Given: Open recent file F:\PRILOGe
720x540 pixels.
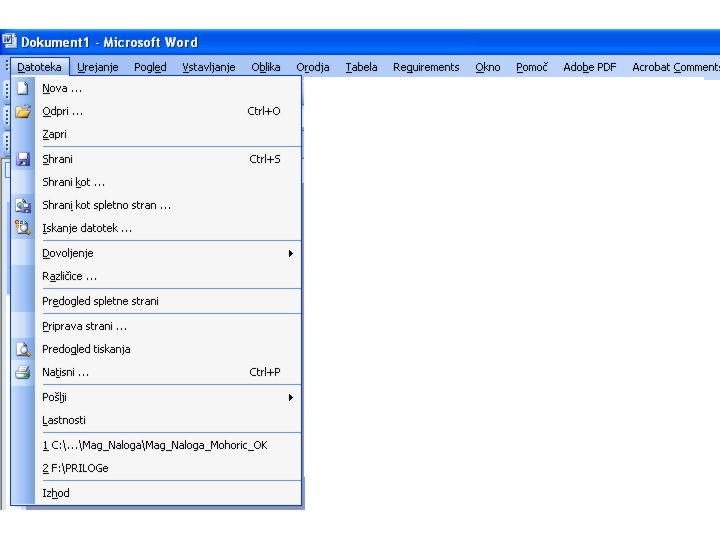Looking at the screenshot, I should tap(75, 468).
